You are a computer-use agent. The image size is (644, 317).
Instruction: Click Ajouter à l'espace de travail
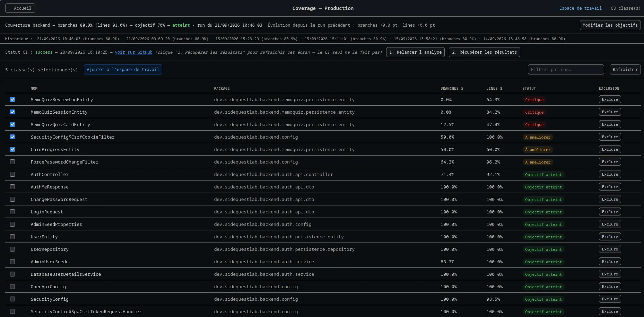[123, 70]
